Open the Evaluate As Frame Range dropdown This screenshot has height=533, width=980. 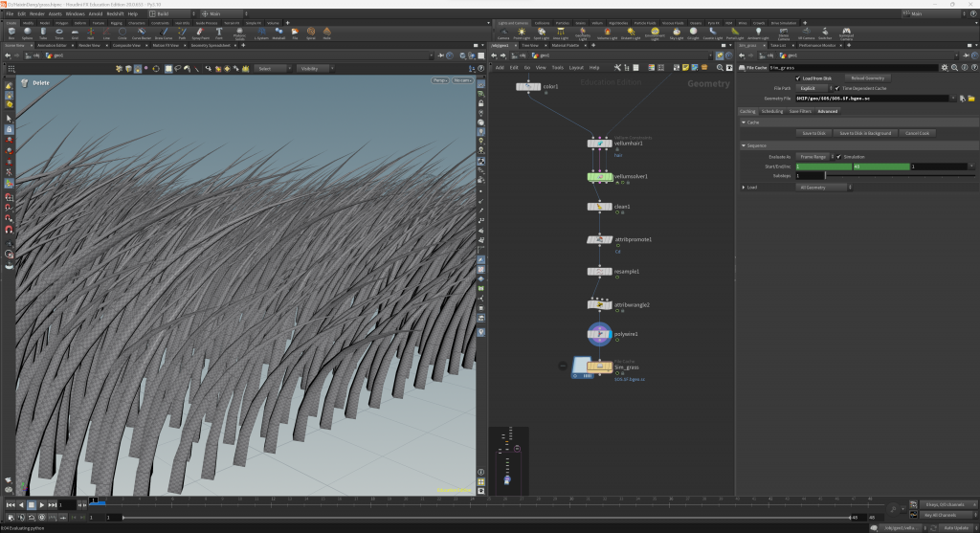click(x=815, y=157)
